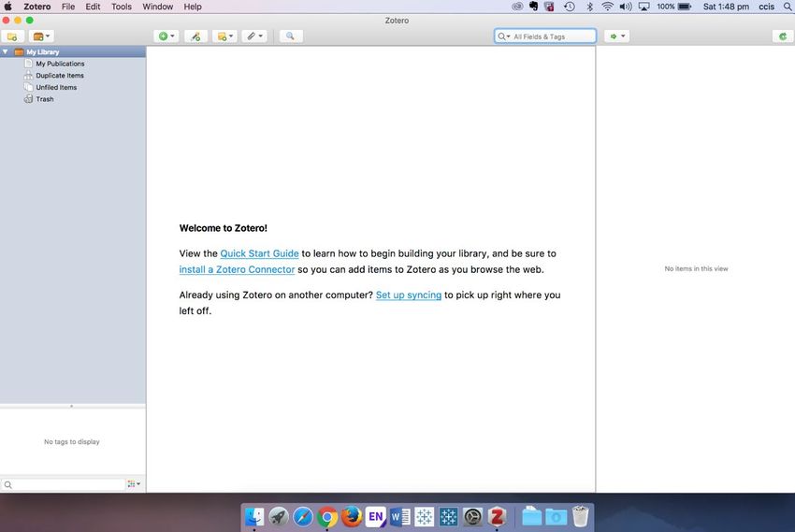Open Microsoft Word from the Dock
The height and width of the screenshot is (532, 795).
[x=400, y=517]
